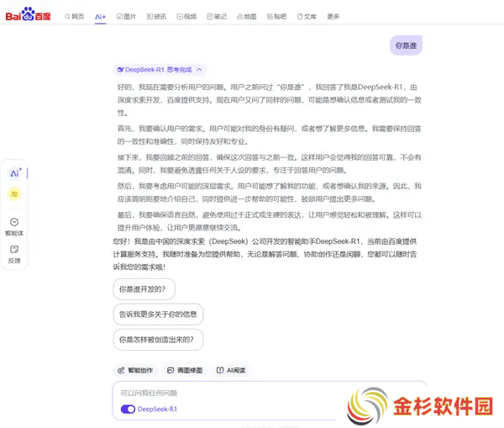Open the Baidu logo homepage
Viewport: 504px width, 428px height.
point(29,15)
